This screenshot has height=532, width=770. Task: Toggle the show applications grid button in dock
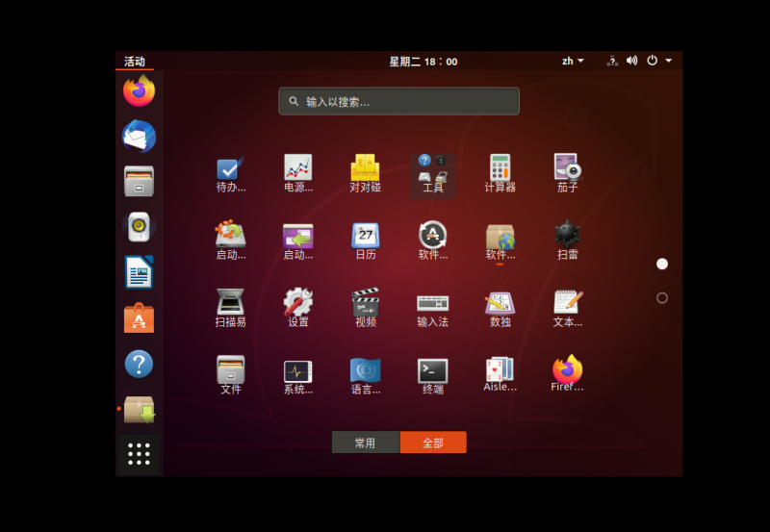click(139, 453)
